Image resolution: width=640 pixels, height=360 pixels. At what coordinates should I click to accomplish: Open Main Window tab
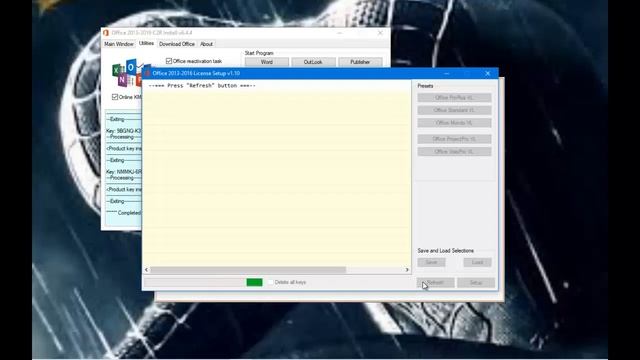point(119,44)
